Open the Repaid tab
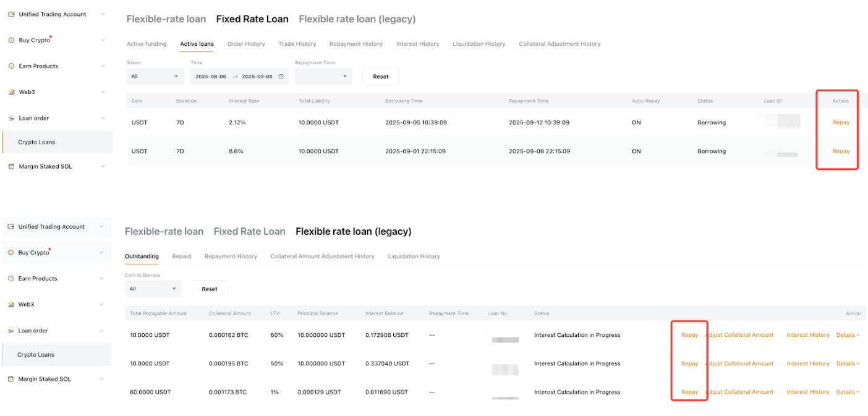 [181, 257]
